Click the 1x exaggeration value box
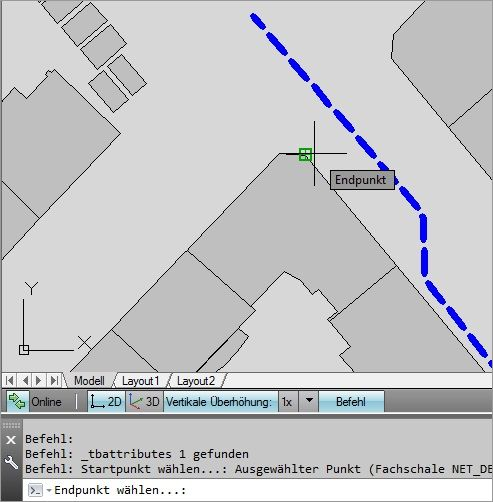 click(288, 402)
